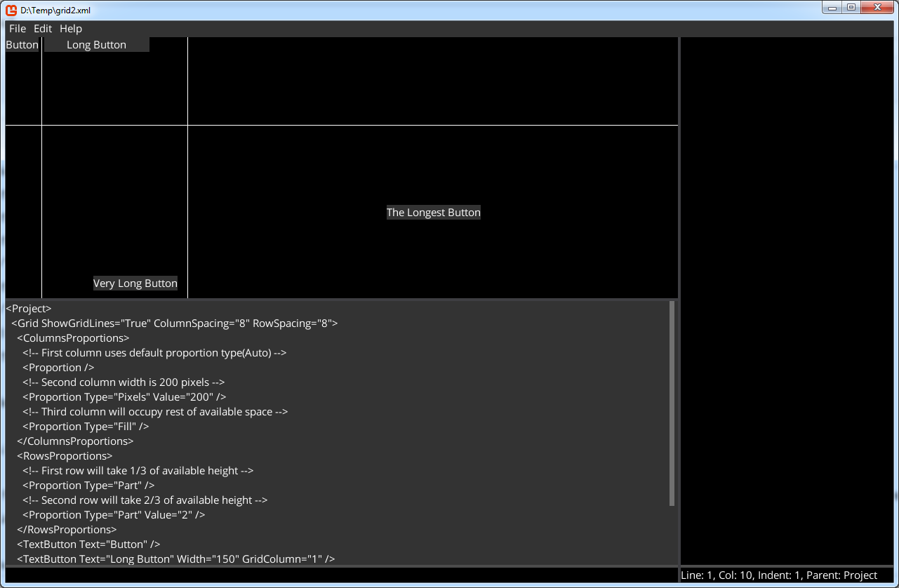Viewport: 899px width, 588px height.
Task: Click the 'Long Button' in second column
Action: tap(97, 45)
